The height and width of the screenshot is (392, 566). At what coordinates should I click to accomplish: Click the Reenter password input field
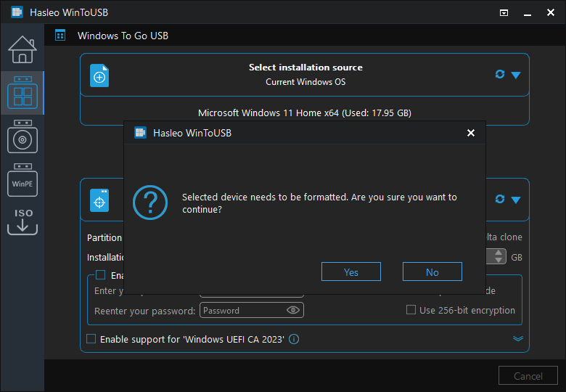click(252, 310)
